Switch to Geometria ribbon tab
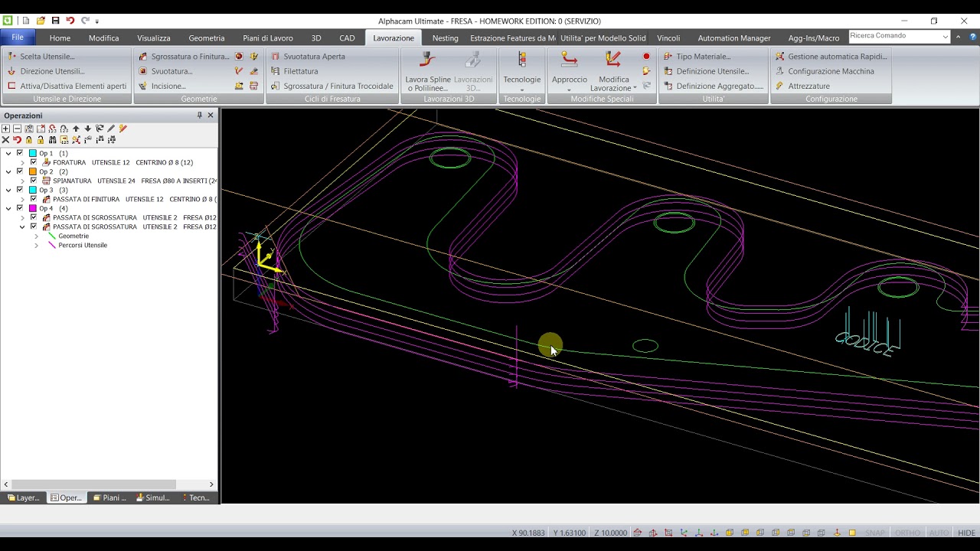 pyautogui.click(x=207, y=37)
